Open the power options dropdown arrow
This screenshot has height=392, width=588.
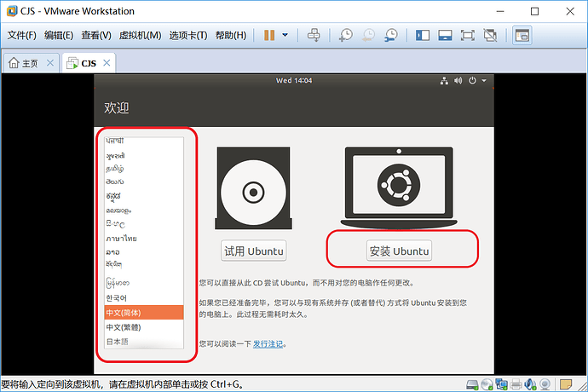(x=285, y=35)
